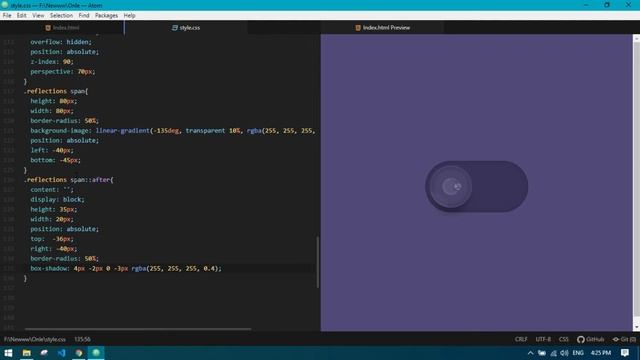The width and height of the screenshot is (640, 360).
Task: Open the Windows notification center
Action: [625, 353]
